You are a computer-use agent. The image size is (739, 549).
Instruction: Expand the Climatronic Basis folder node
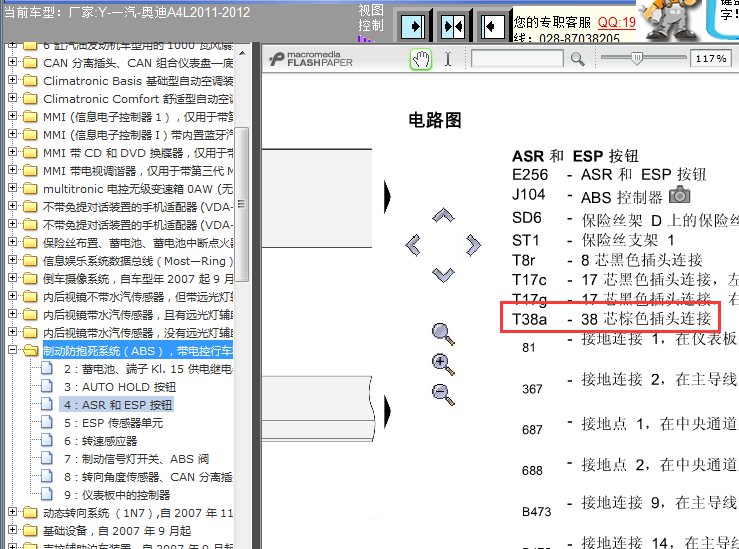point(13,80)
